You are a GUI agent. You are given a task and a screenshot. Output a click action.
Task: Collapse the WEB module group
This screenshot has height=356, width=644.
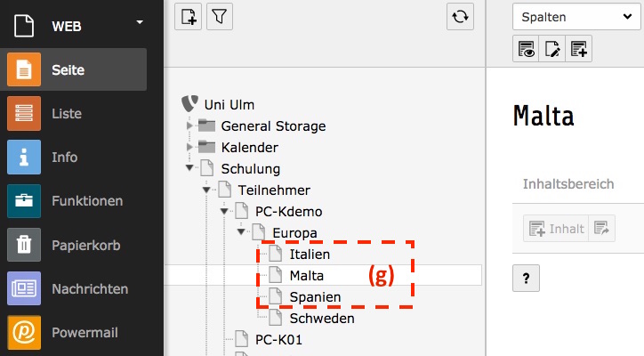pos(139,22)
